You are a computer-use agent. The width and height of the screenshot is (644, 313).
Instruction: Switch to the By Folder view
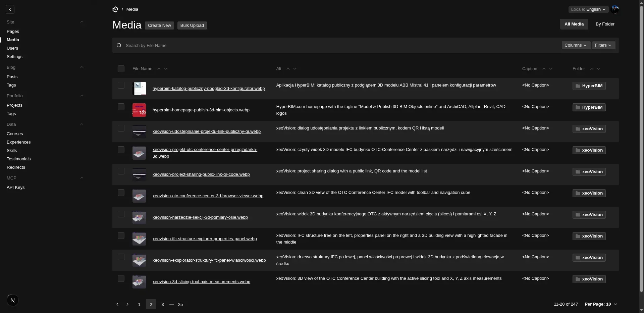pos(605,24)
